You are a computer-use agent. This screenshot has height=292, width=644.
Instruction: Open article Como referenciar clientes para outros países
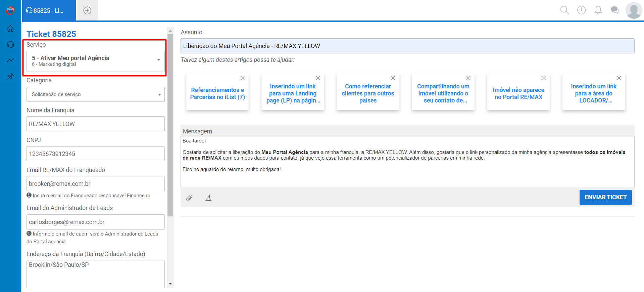pos(368,93)
